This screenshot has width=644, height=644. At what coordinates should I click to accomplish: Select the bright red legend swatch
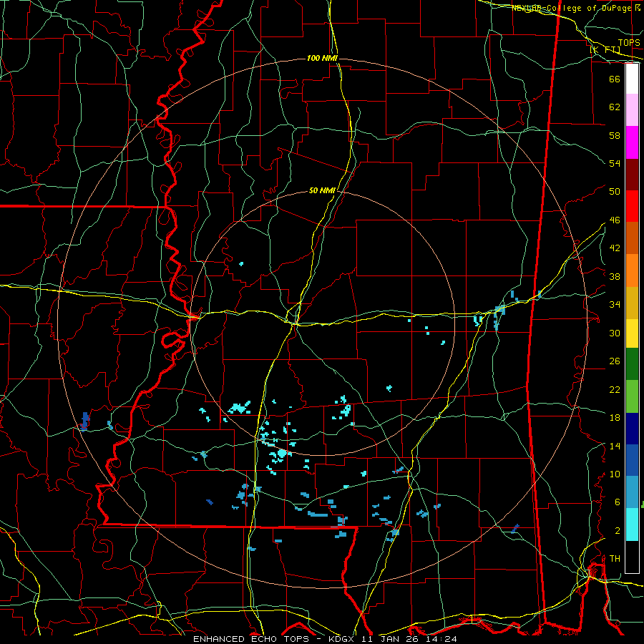click(x=632, y=206)
